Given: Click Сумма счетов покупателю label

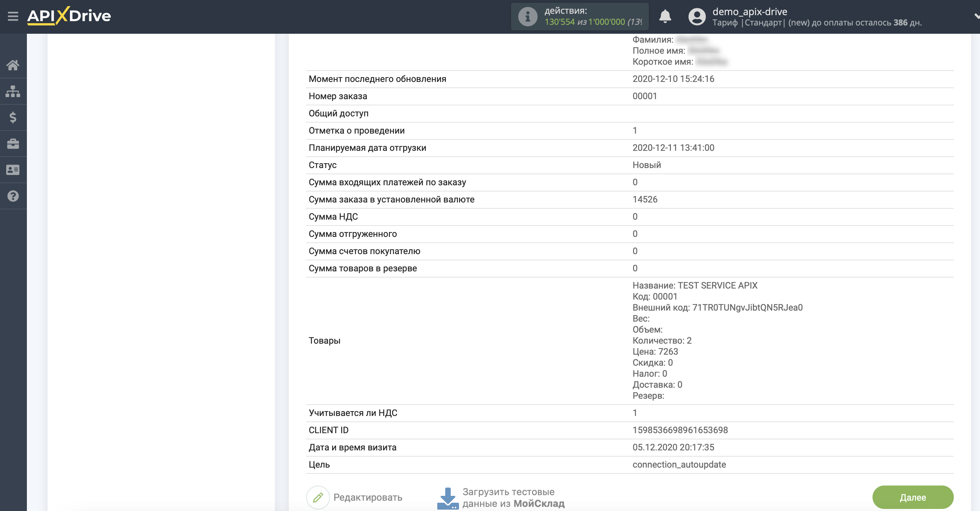Looking at the screenshot, I should click(x=364, y=251).
